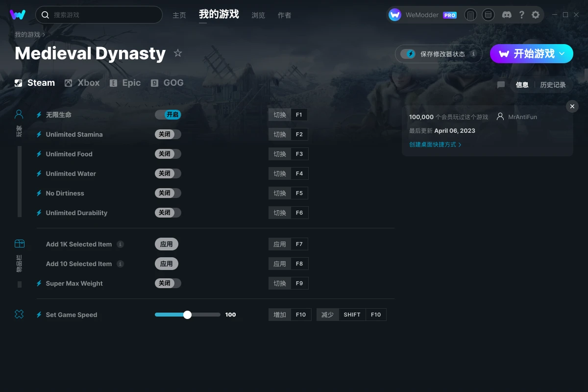Enable the Unlimited Stamina toggle
Image resolution: width=588 pixels, height=392 pixels.
(x=168, y=134)
